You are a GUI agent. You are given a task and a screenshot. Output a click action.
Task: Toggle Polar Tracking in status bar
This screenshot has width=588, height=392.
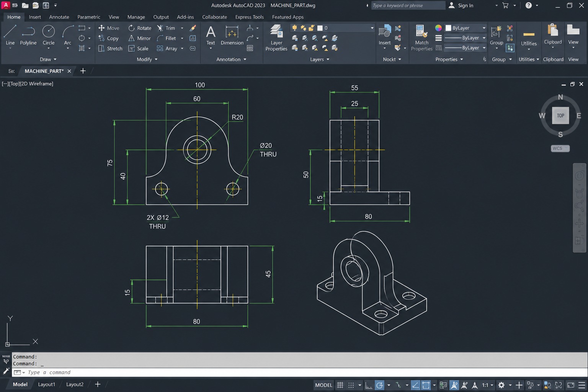(x=379, y=385)
